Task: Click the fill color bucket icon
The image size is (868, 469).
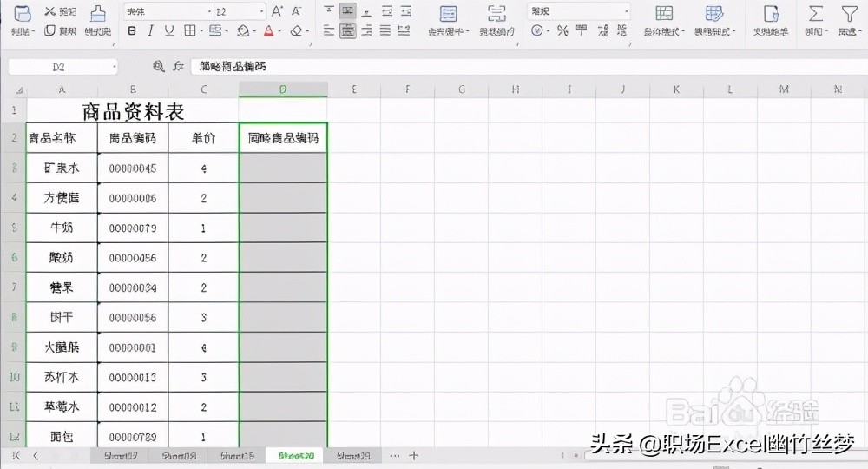Action: [242, 31]
